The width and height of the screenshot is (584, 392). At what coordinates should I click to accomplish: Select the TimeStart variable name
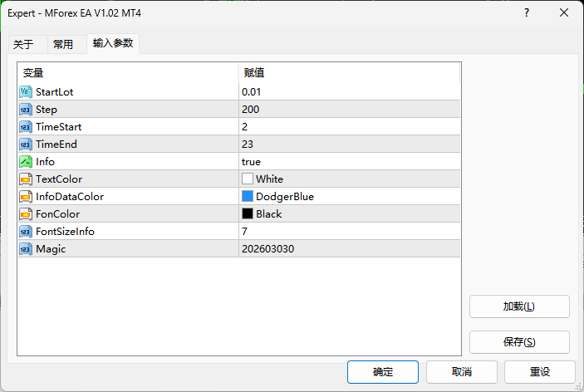pos(58,127)
